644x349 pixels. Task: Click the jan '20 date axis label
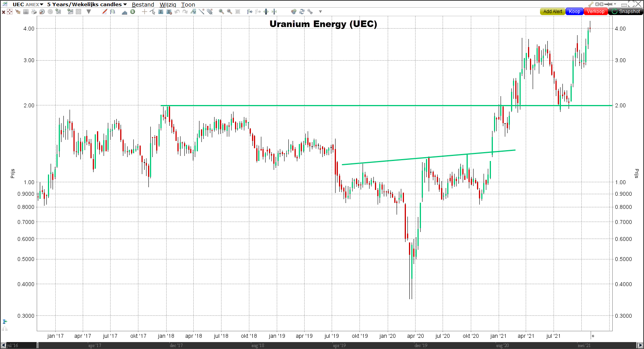coord(387,336)
